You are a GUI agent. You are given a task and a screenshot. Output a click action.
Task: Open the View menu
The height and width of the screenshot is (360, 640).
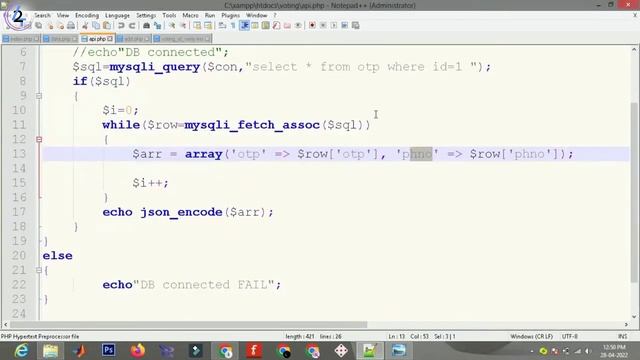point(62,15)
